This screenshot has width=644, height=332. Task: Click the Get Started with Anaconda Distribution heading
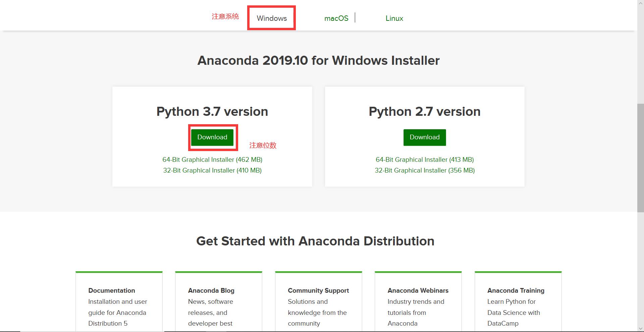[x=315, y=241]
